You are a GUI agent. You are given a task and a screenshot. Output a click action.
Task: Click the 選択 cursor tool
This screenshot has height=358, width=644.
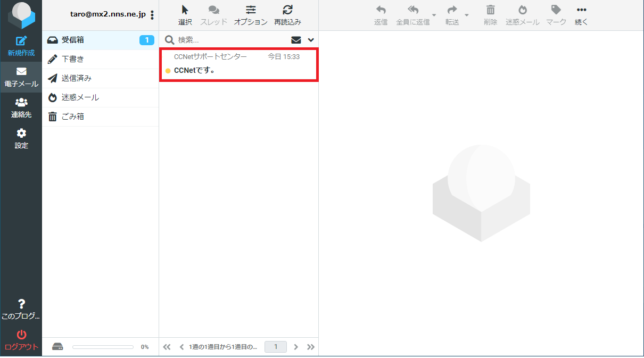[x=185, y=10]
